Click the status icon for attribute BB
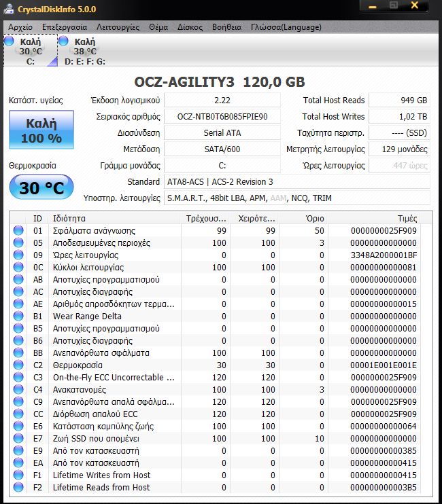Viewport: 442px width, 504px height. (x=18, y=353)
